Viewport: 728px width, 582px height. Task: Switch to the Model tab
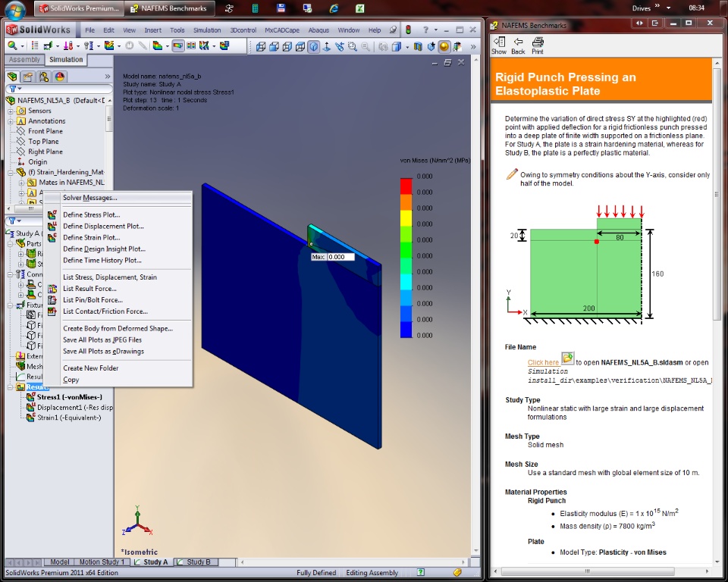tap(59, 562)
